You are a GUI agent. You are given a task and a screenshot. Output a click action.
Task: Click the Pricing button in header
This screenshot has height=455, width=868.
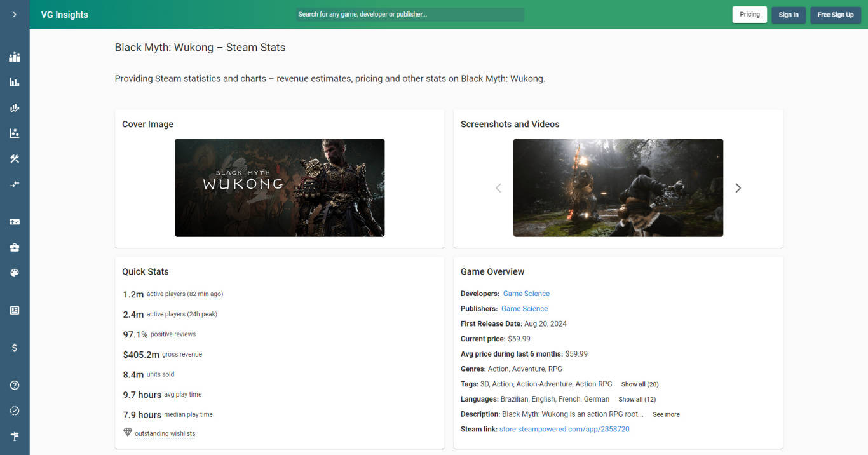[749, 15]
